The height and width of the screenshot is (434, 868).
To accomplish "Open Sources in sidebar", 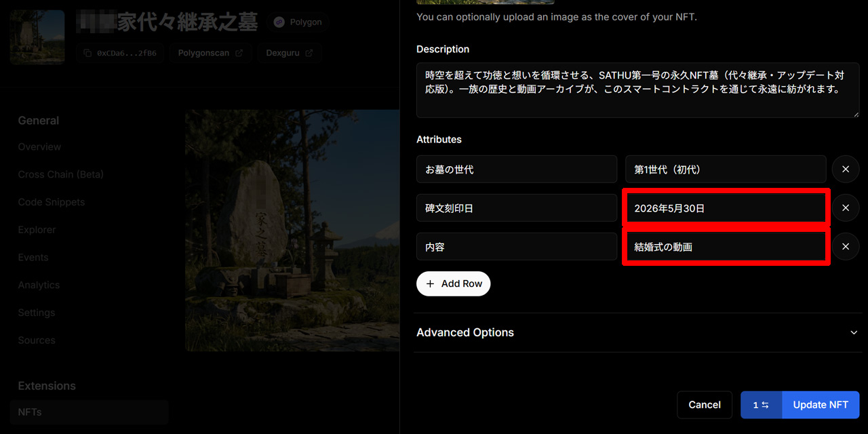I will point(37,340).
